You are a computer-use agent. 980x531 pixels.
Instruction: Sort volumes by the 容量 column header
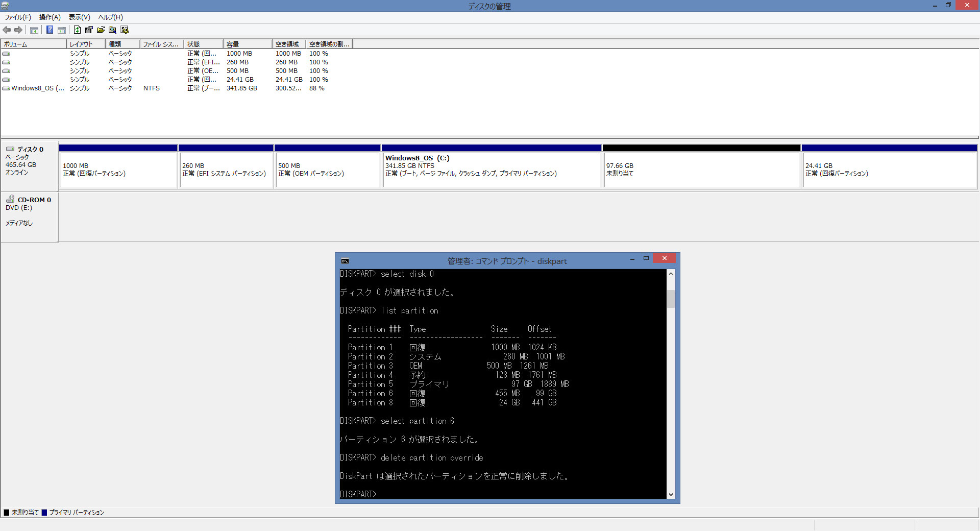pos(247,44)
